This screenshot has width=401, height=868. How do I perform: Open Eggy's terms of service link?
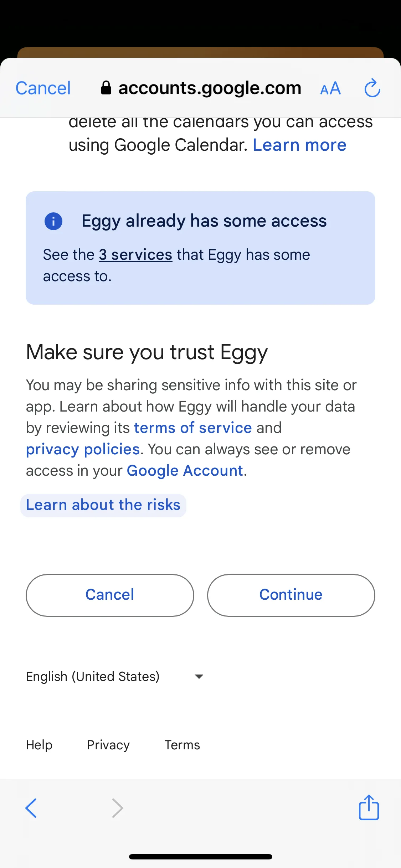pos(193,428)
